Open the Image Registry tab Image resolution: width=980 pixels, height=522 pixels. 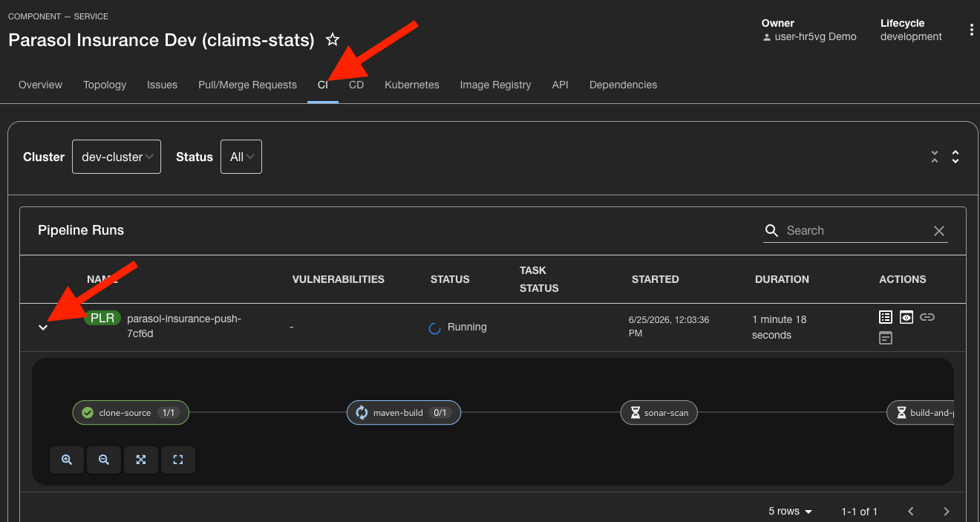[x=495, y=85]
